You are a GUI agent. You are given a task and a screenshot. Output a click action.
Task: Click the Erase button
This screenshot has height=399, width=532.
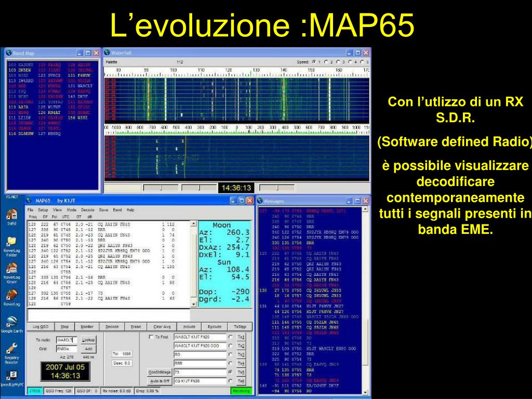(136, 326)
